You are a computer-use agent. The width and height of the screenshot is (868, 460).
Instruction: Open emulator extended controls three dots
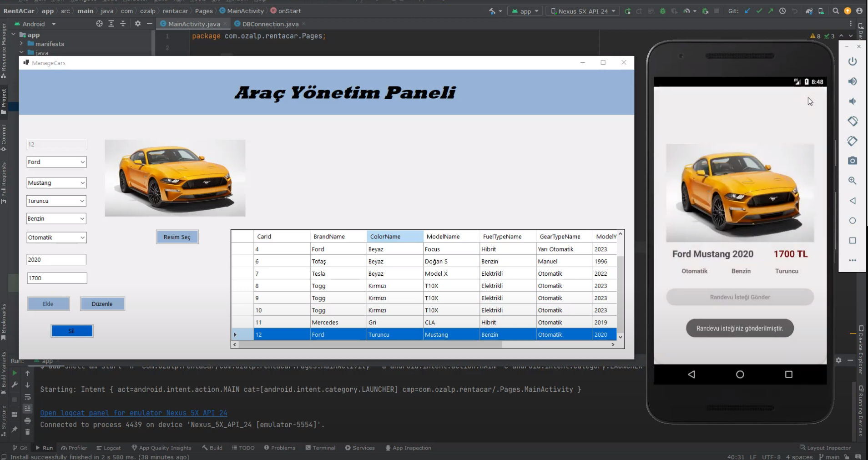pyautogui.click(x=853, y=260)
